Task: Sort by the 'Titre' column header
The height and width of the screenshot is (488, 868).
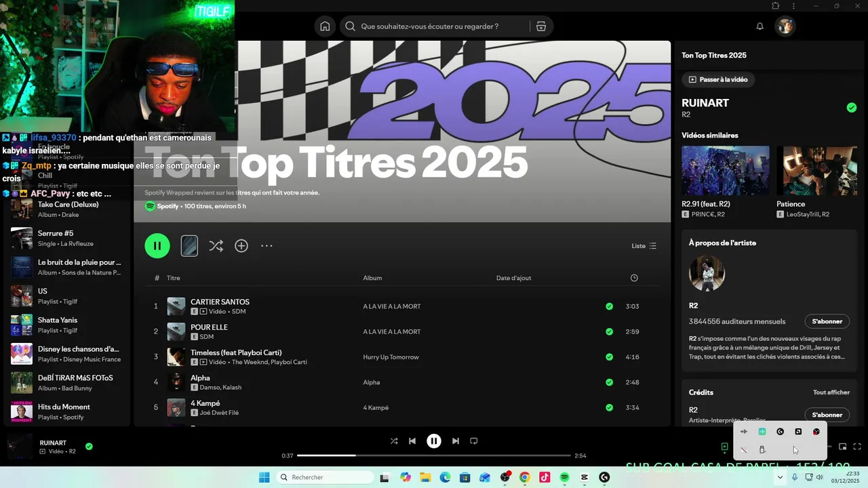Action: [174, 278]
